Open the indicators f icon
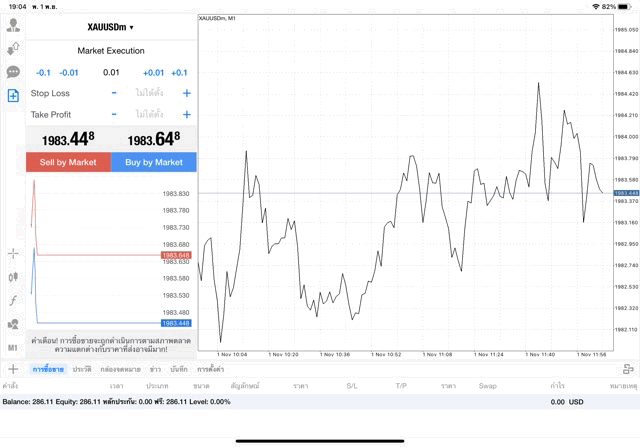Image resolution: width=640 pixels, height=447 pixels. (x=13, y=300)
